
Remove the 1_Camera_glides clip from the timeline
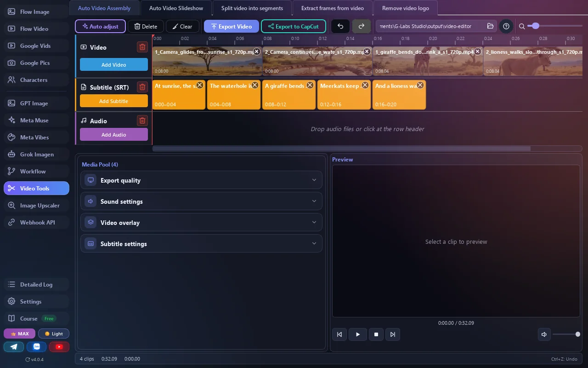[256, 52]
